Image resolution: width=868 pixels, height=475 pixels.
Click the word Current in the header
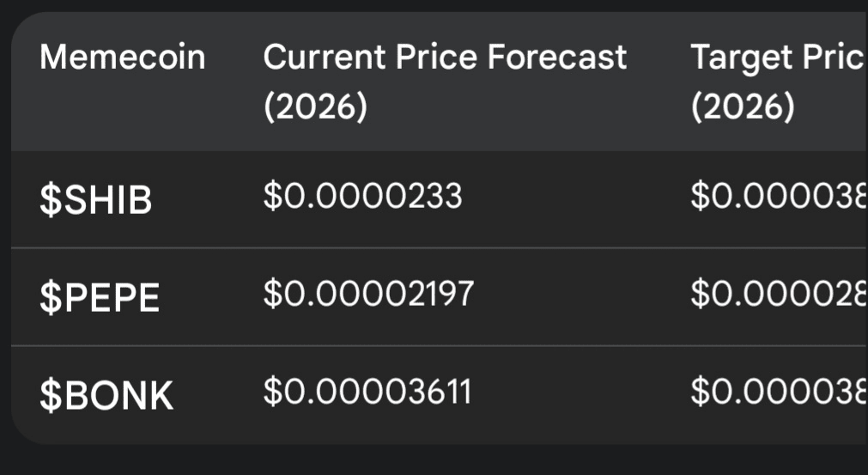pos(325,57)
